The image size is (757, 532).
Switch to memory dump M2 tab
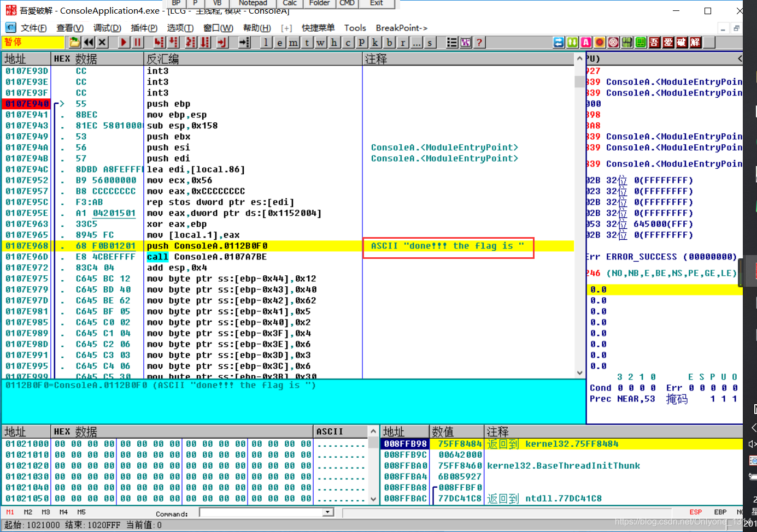click(x=28, y=512)
